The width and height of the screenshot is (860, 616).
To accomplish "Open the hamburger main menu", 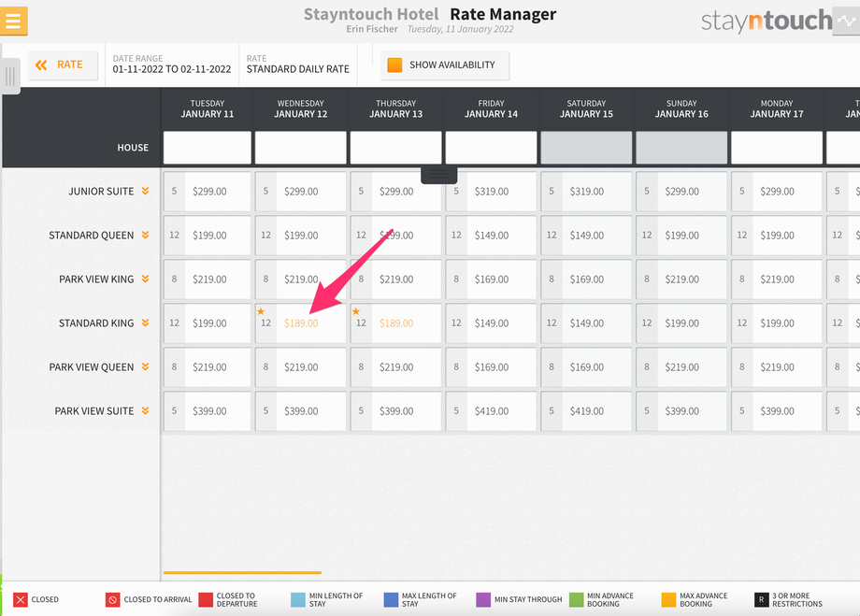I will 13,21.
